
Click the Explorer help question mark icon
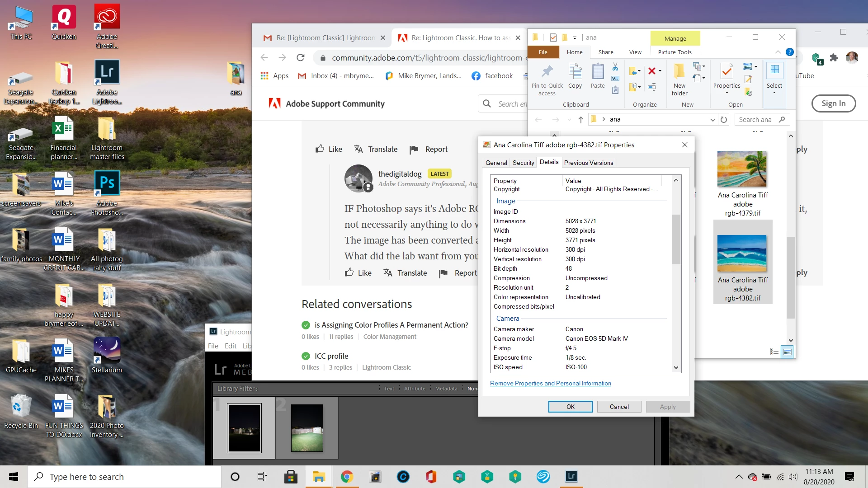(x=789, y=52)
